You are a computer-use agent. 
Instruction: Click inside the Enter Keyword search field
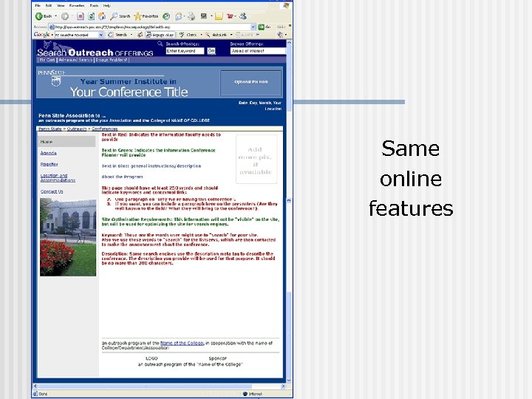(185, 51)
